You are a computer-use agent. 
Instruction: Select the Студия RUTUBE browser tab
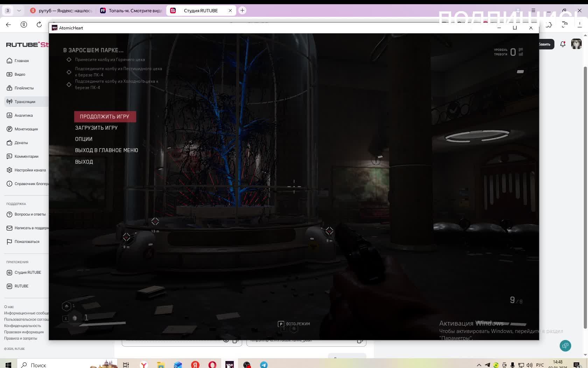pos(201,11)
